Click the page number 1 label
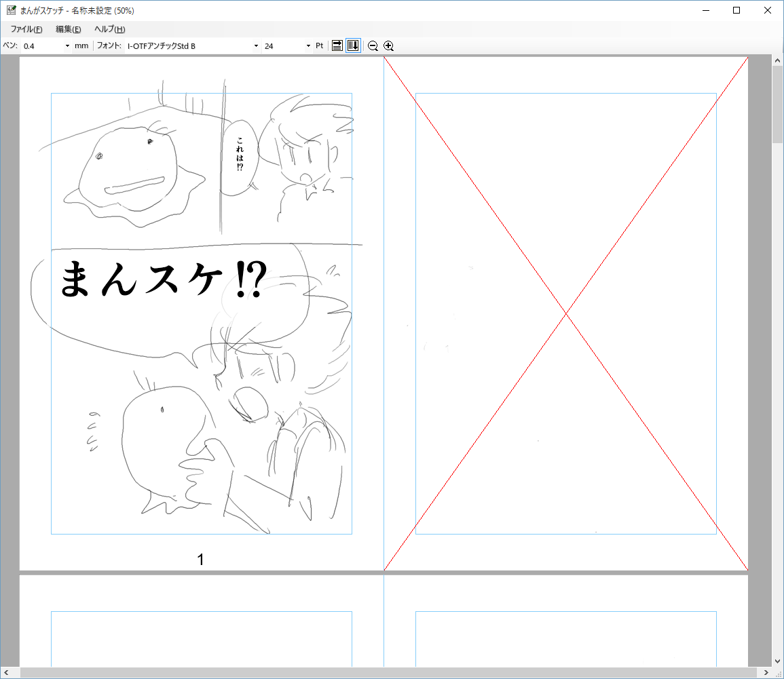This screenshot has width=784, height=679. point(200,560)
